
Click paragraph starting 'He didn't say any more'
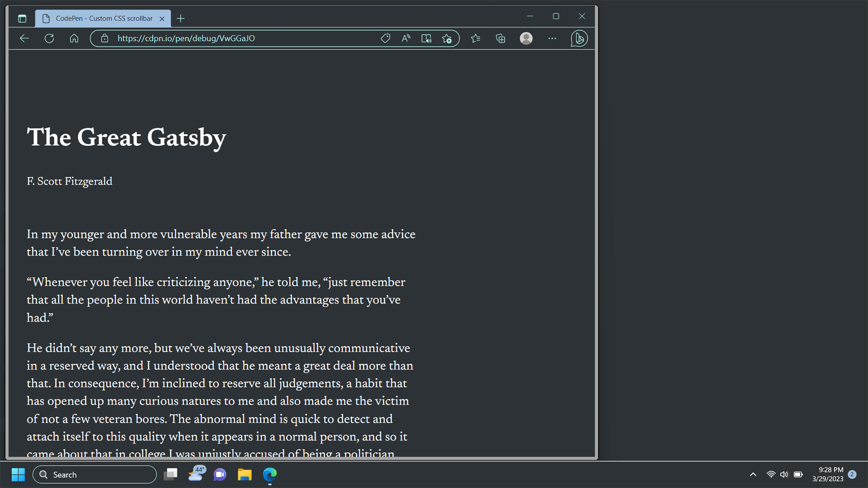[x=220, y=401]
